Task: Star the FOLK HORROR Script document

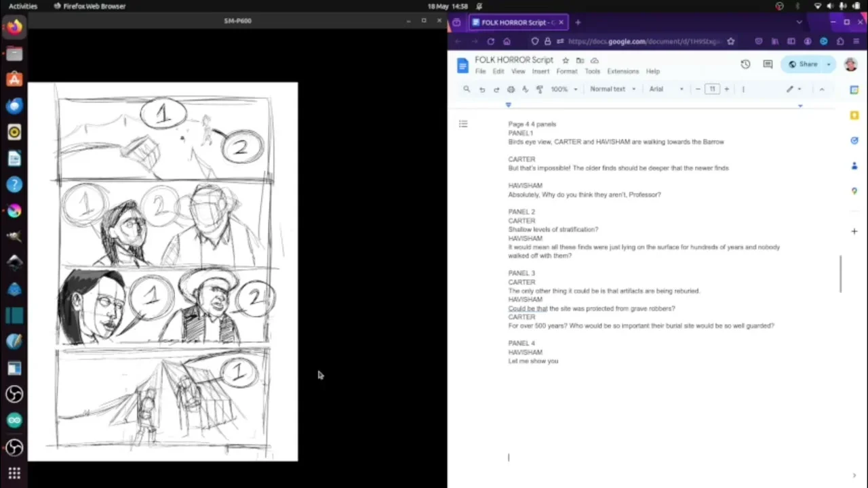Action: click(566, 60)
